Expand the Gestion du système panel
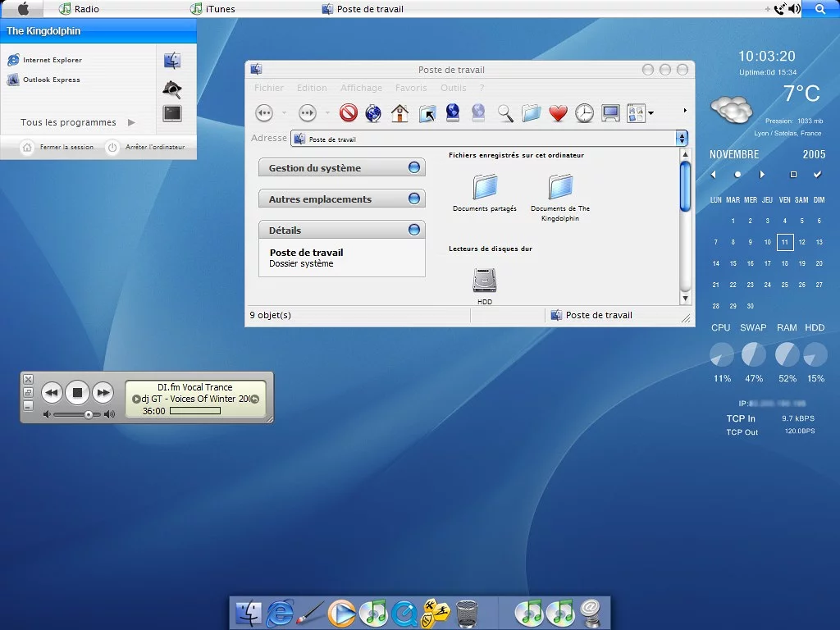The image size is (840, 630). [414, 168]
